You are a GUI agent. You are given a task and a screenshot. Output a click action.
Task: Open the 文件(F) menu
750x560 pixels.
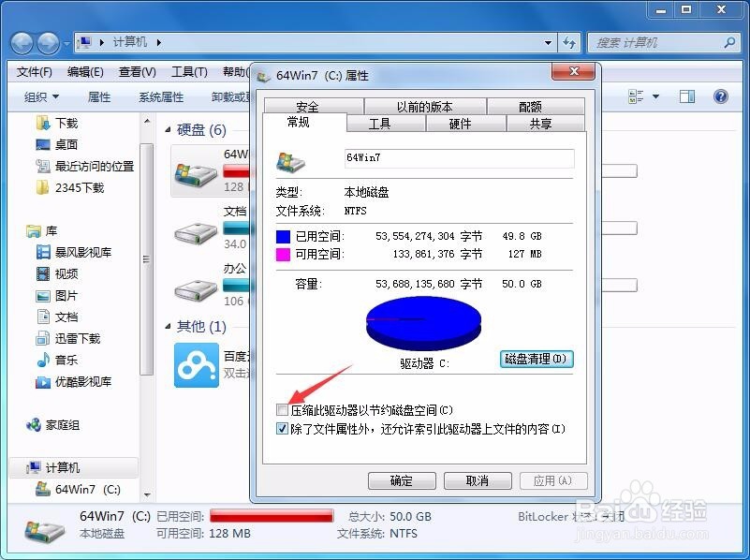point(35,72)
